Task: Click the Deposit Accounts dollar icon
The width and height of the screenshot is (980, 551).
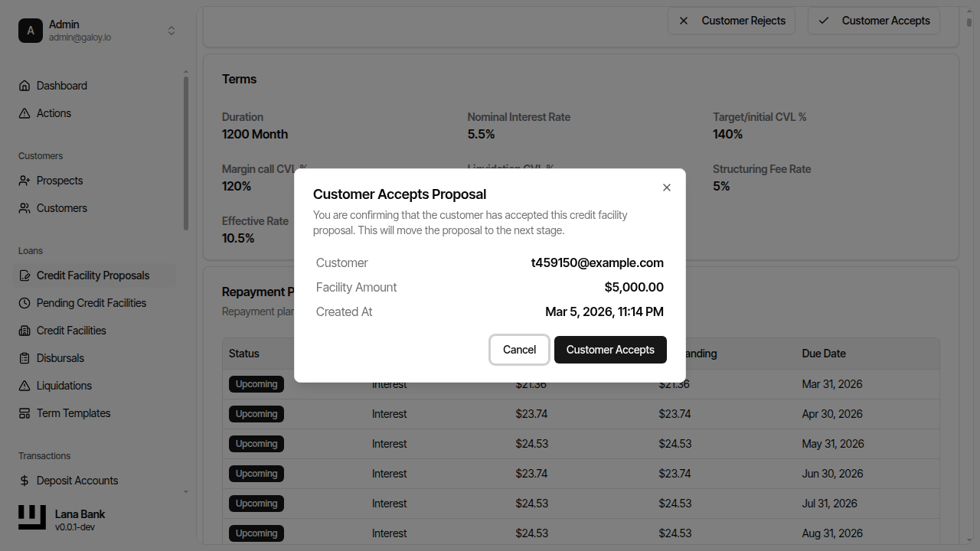Action: tap(24, 480)
